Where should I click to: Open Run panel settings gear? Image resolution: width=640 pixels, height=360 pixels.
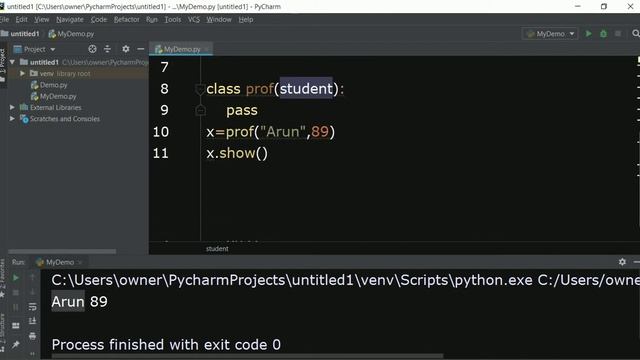pos(622,262)
